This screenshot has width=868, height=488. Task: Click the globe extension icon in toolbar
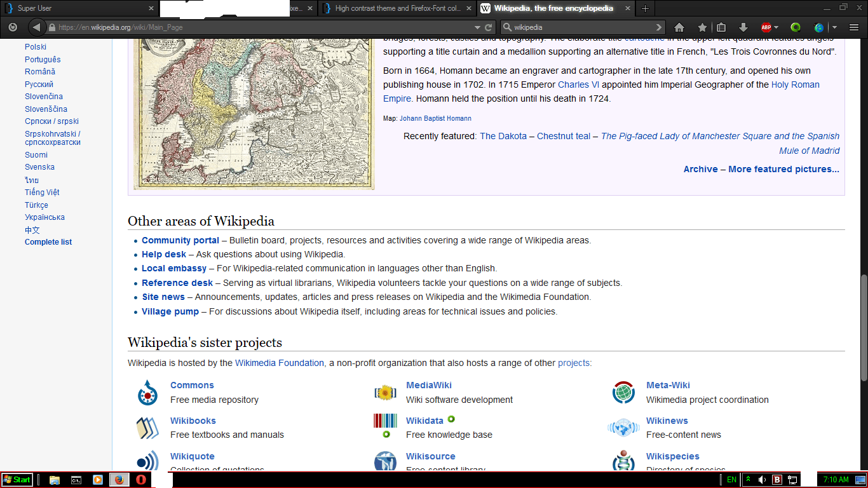coord(819,27)
